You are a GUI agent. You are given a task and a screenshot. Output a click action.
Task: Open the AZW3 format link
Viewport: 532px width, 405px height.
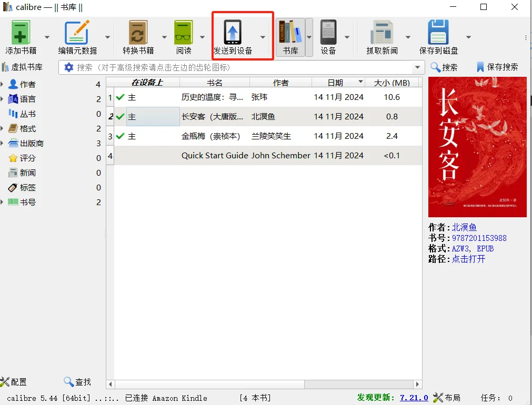[460, 249]
